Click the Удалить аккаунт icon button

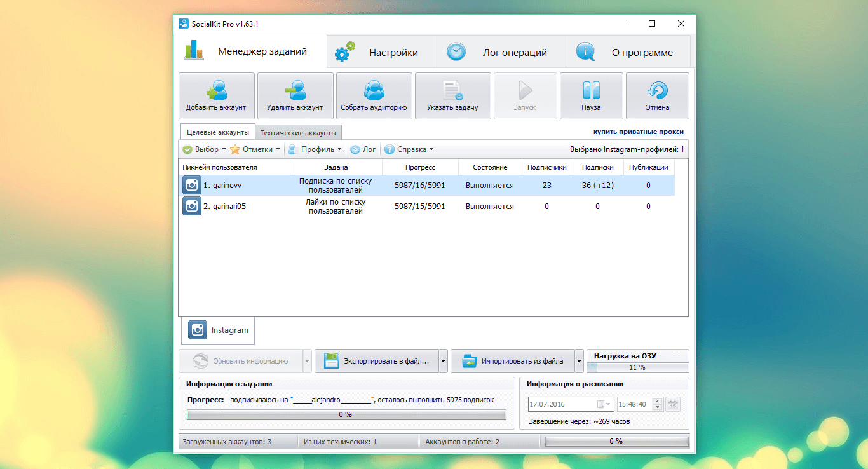[295, 96]
